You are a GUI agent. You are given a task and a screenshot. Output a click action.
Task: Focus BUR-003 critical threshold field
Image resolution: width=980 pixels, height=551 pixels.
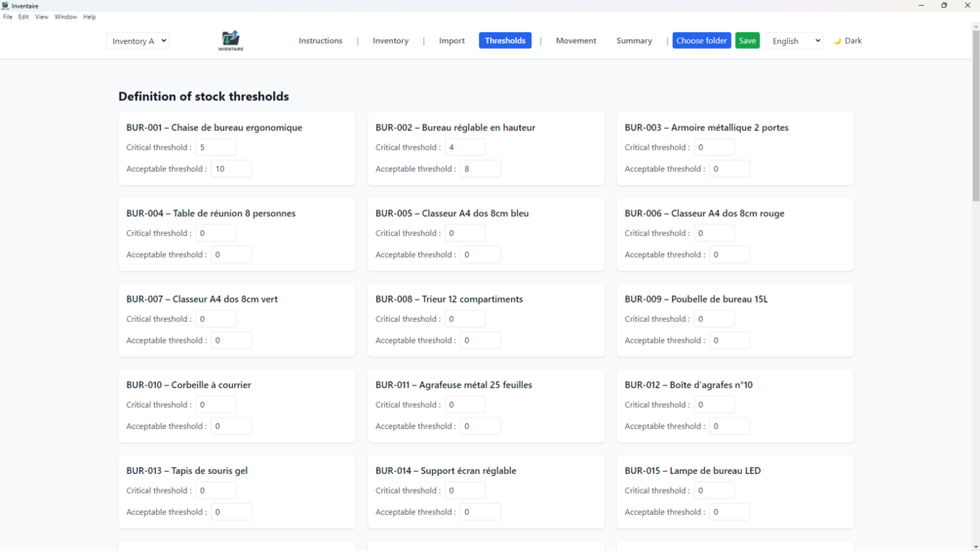tap(715, 147)
